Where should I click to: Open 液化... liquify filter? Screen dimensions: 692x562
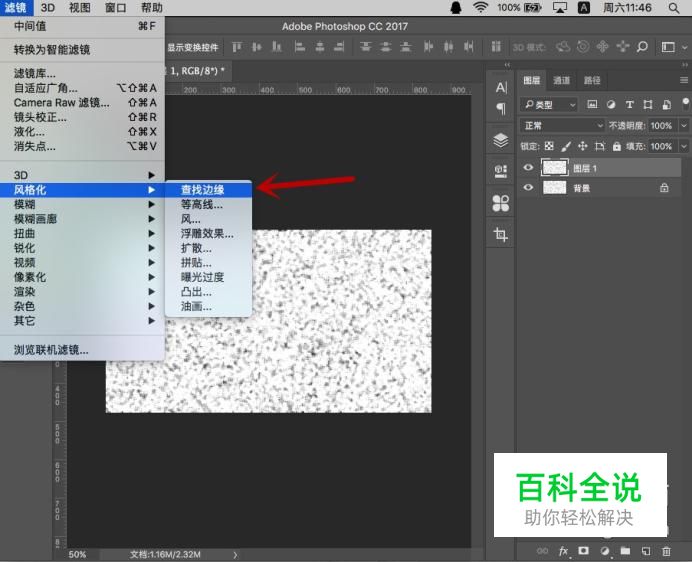click(82, 132)
